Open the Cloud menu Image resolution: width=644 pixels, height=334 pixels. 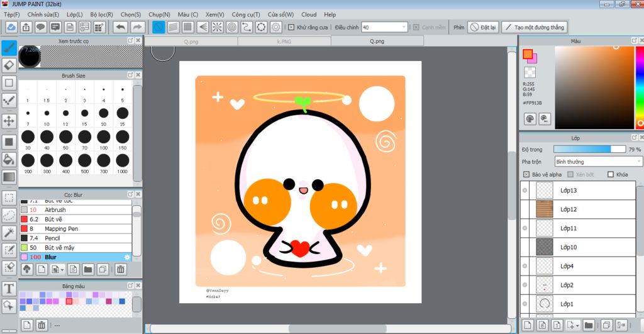[x=309, y=14]
